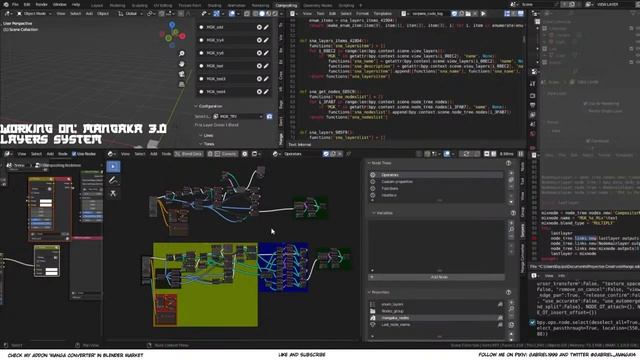Select rendered viewport shading

(275, 13)
